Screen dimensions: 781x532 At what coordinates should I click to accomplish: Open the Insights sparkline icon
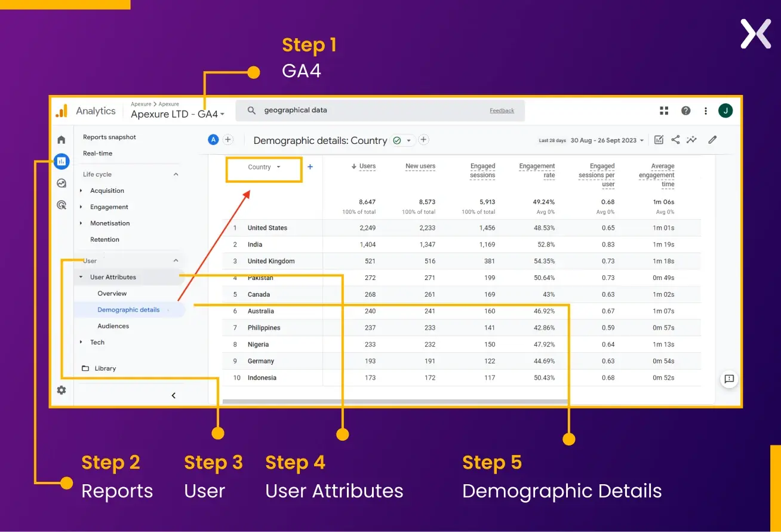691,140
